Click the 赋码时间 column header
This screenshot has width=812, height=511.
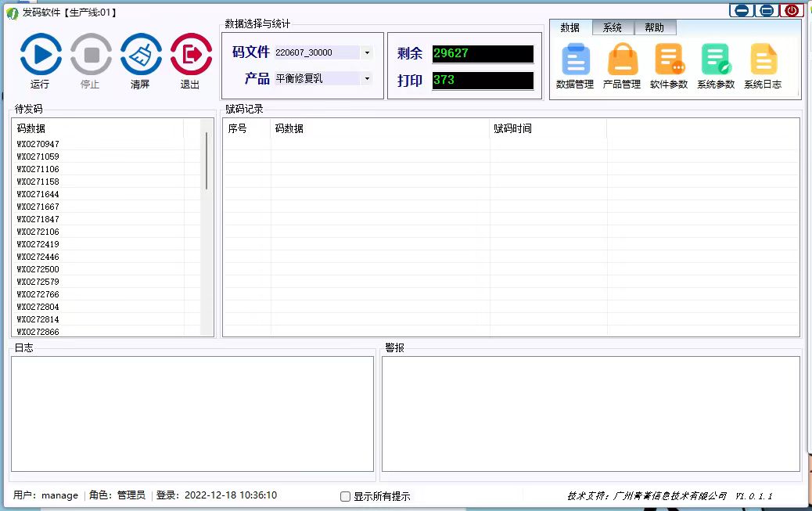tap(548, 129)
